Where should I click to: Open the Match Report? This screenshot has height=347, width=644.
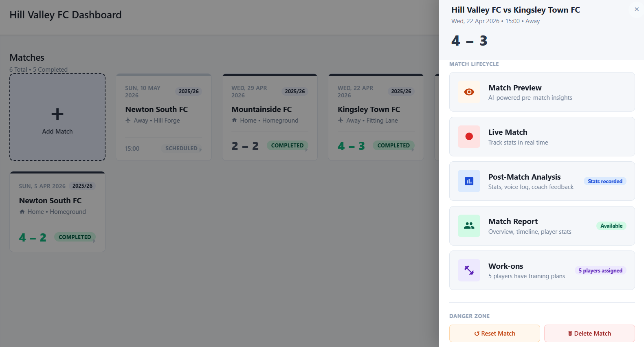(x=542, y=226)
